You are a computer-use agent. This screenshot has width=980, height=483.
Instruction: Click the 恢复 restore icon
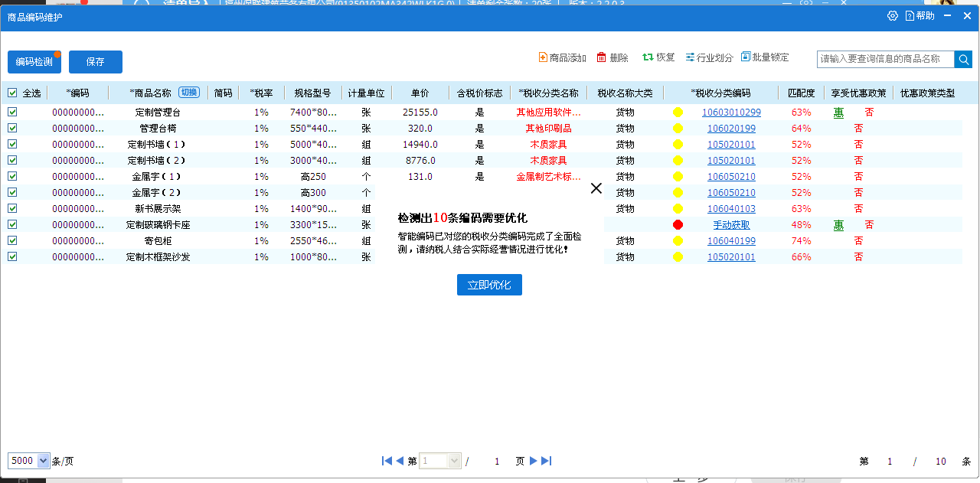click(x=648, y=57)
